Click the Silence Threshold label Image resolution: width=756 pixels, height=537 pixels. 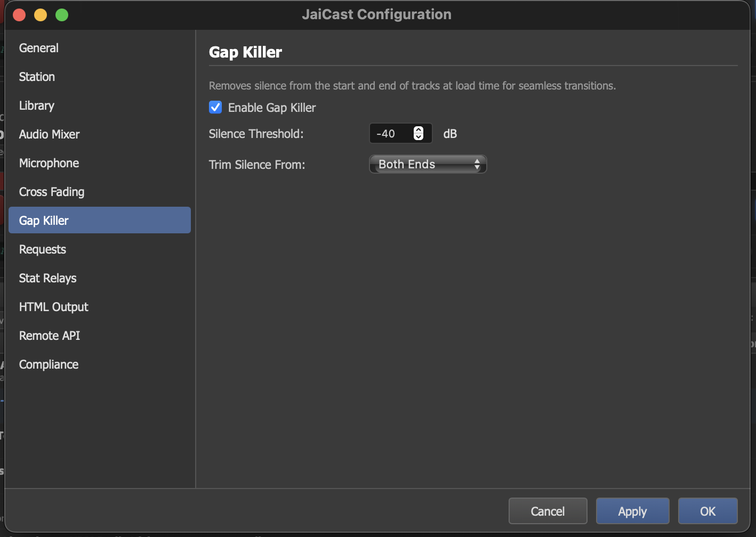(256, 134)
